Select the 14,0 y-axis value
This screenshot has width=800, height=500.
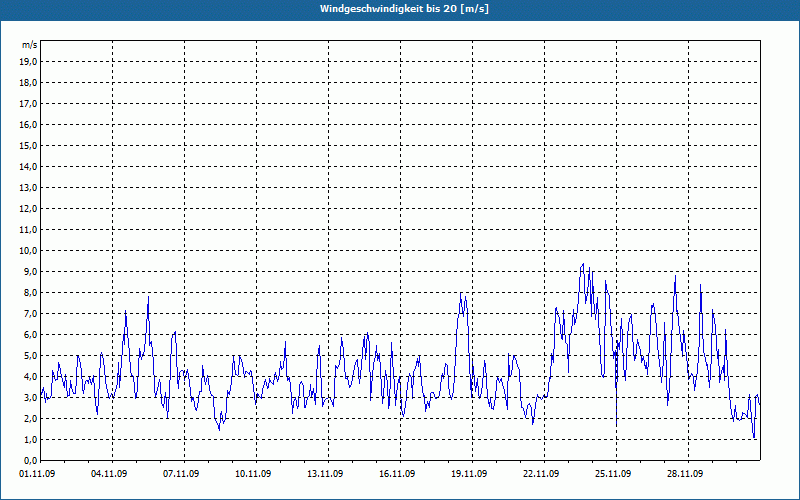[x=29, y=167]
